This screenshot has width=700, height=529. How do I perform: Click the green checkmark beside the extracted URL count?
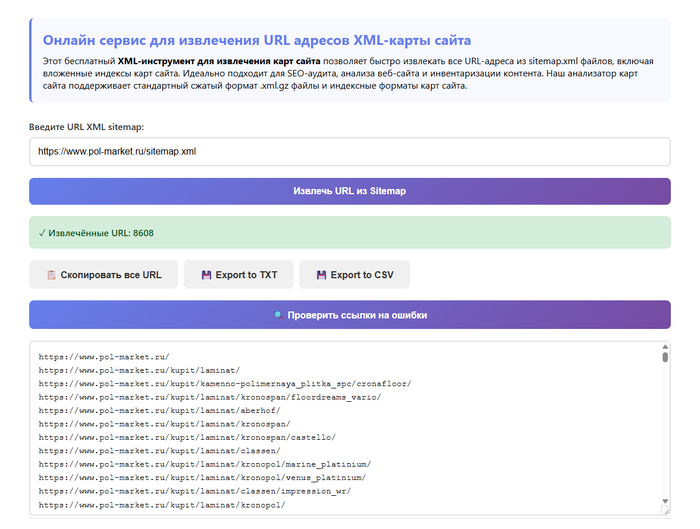pyautogui.click(x=42, y=233)
